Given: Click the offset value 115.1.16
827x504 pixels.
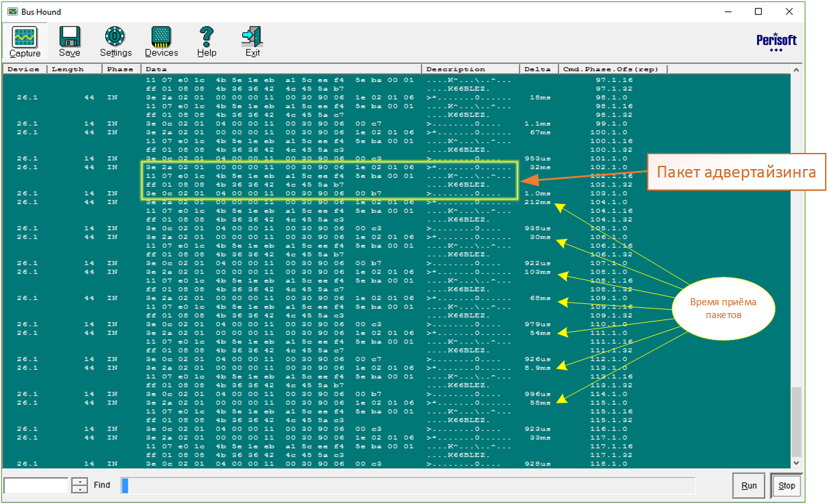Looking at the screenshot, I should [x=611, y=411].
